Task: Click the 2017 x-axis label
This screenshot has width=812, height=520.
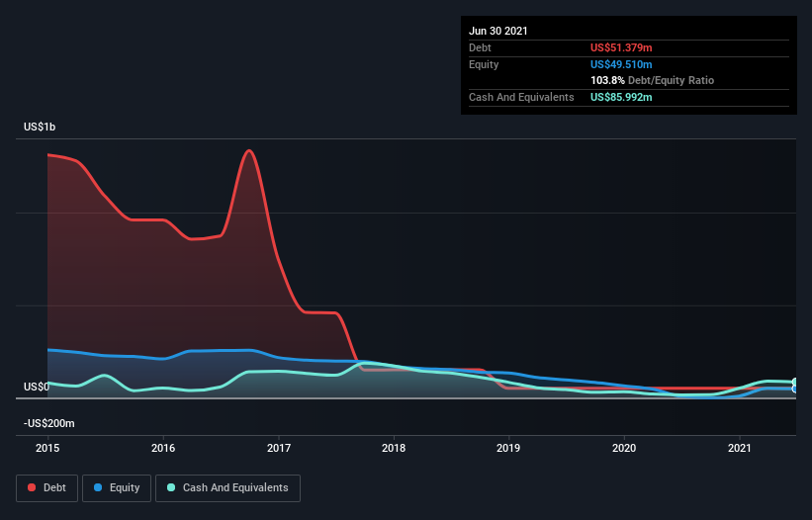Action: tap(279, 448)
